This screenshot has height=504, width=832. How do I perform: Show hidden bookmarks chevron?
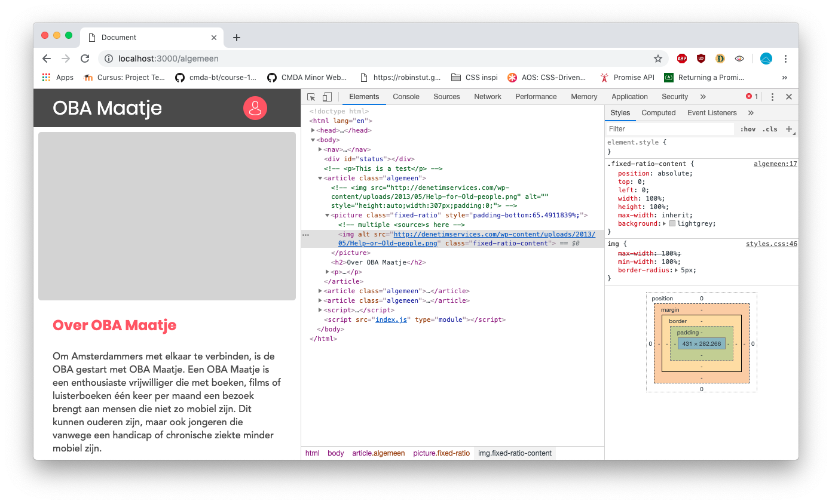(785, 77)
